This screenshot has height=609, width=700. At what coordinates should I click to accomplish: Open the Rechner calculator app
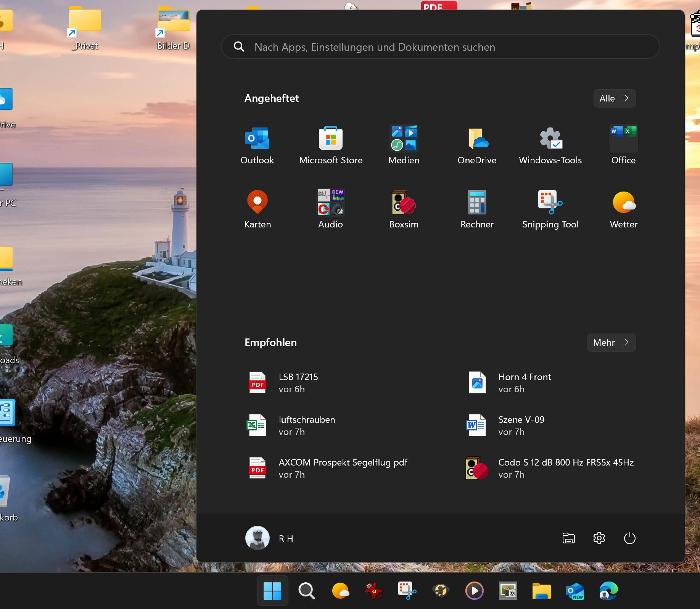point(477,209)
